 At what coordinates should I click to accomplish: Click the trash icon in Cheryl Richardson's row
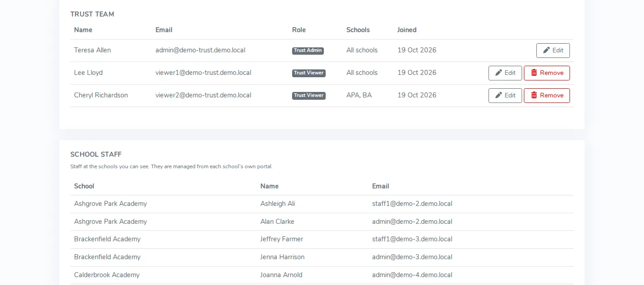tap(534, 96)
